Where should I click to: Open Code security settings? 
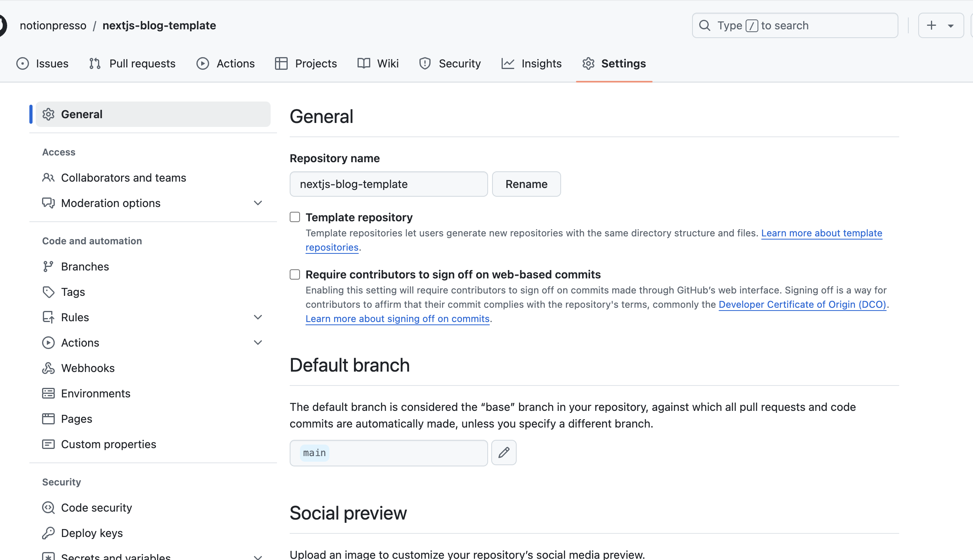coord(96,508)
